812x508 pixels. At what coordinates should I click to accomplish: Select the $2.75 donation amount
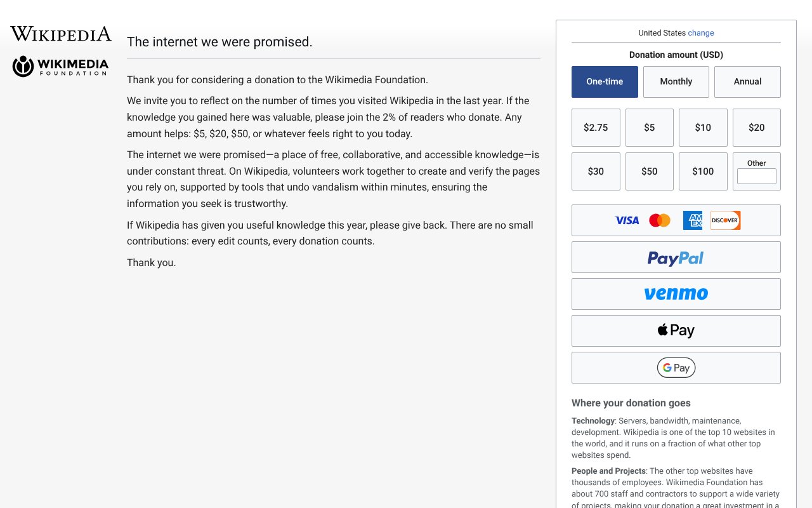point(596,128)
